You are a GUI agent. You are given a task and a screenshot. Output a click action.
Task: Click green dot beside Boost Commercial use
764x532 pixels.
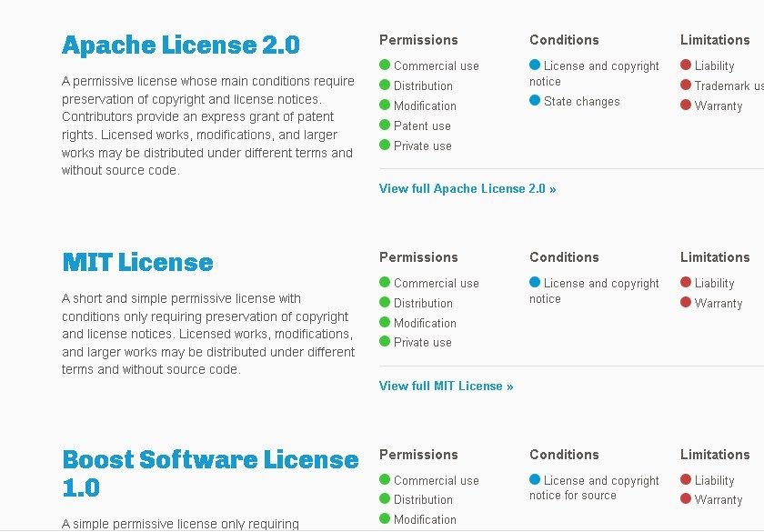(x=385, y=479)
